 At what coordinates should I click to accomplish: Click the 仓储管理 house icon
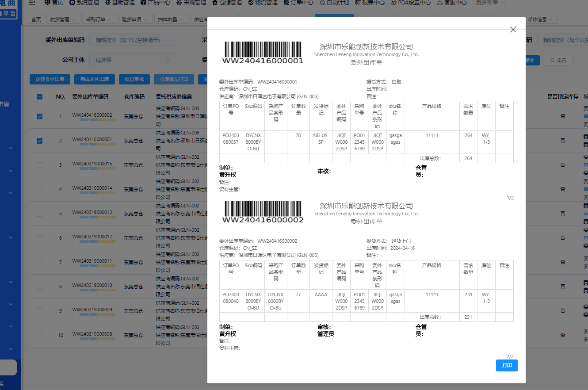tap(214, 3)
